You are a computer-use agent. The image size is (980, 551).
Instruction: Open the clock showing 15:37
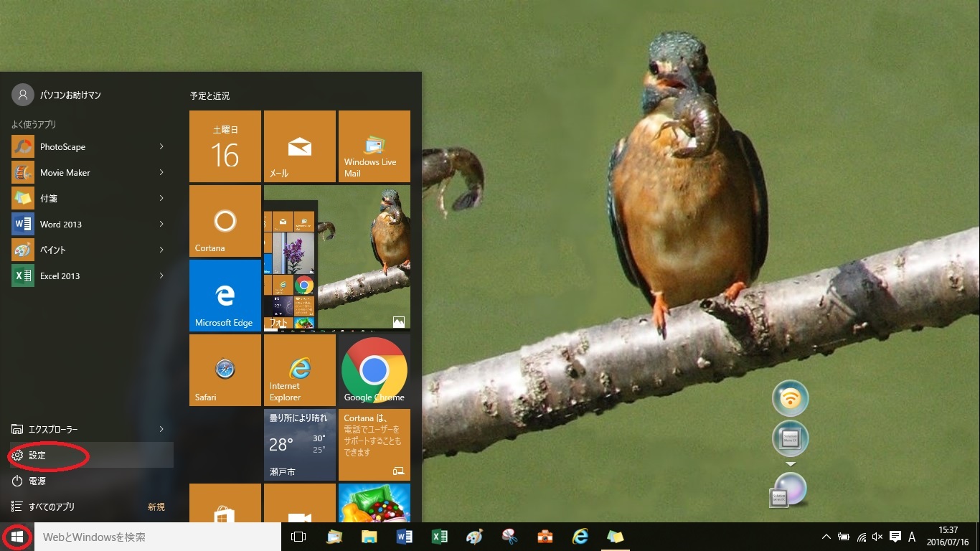click(x=948, y=537)
